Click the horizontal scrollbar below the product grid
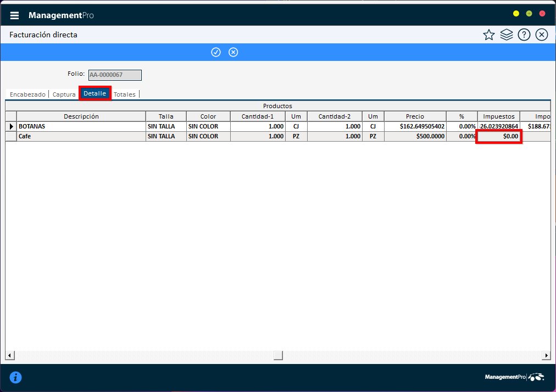The width and height of the screenshot is (556, 392). tap(277, 355)
